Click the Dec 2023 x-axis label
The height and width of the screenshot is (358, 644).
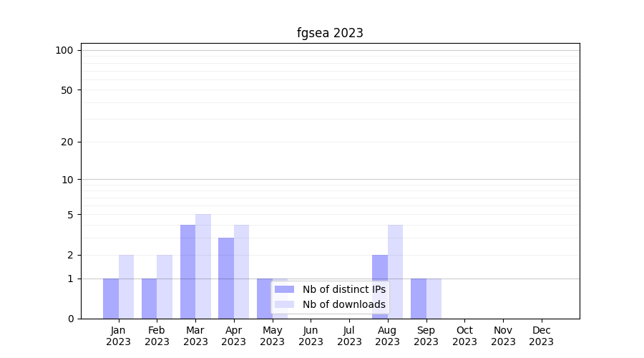tap(541, 336)
